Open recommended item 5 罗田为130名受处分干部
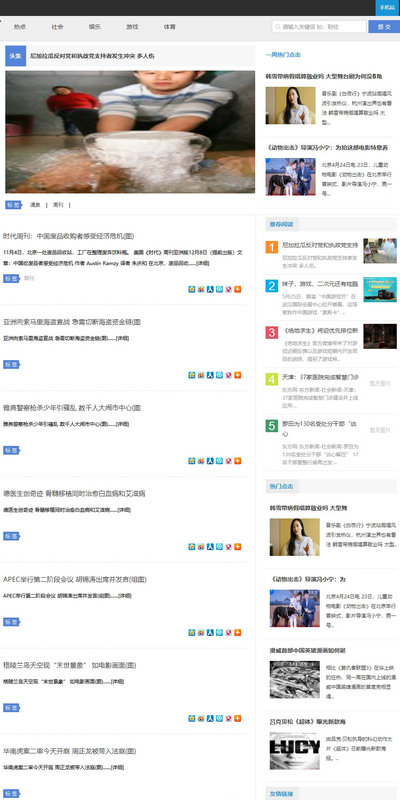The image size is (400, 800). [320, 429]
